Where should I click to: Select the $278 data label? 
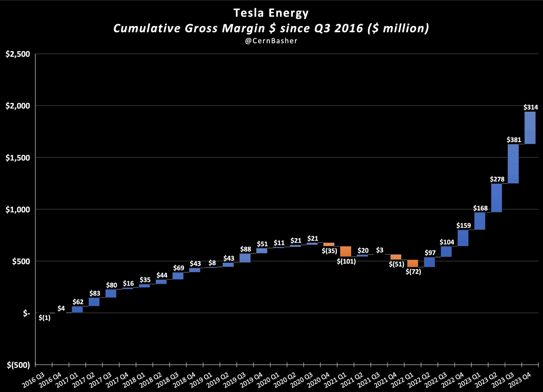click(497, 179)
